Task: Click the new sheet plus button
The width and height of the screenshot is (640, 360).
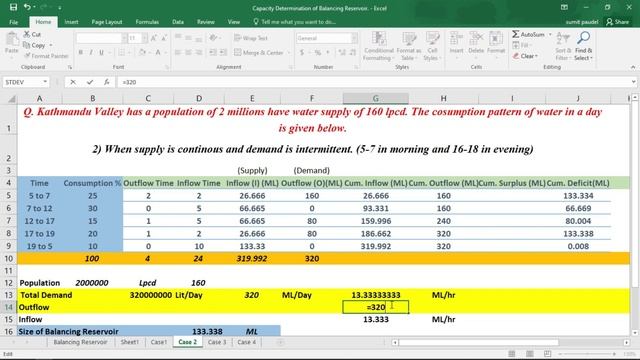Action: point(280,342)
